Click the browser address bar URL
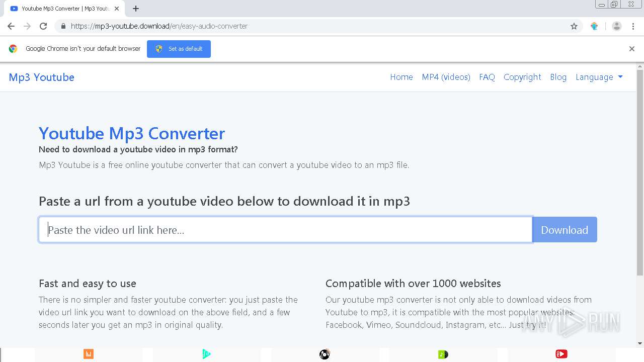The height and width of the screenshot is (362, 644). tap(159, 26)
